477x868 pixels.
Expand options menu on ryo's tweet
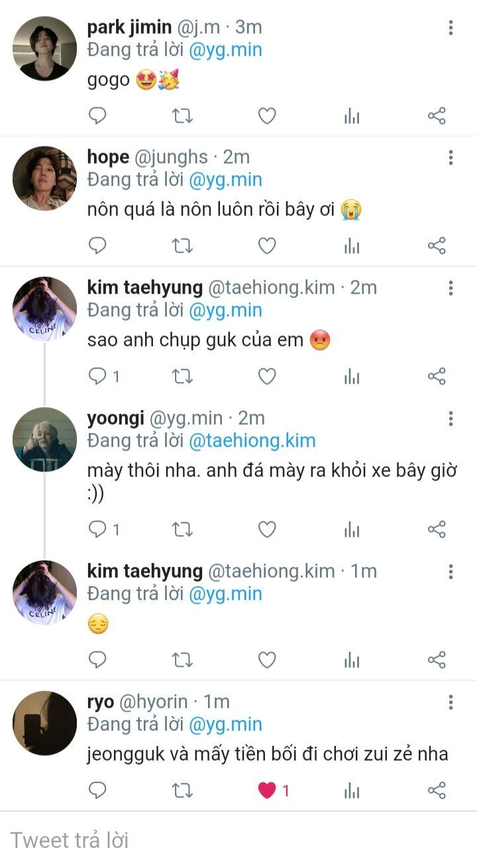pos(450,702)
